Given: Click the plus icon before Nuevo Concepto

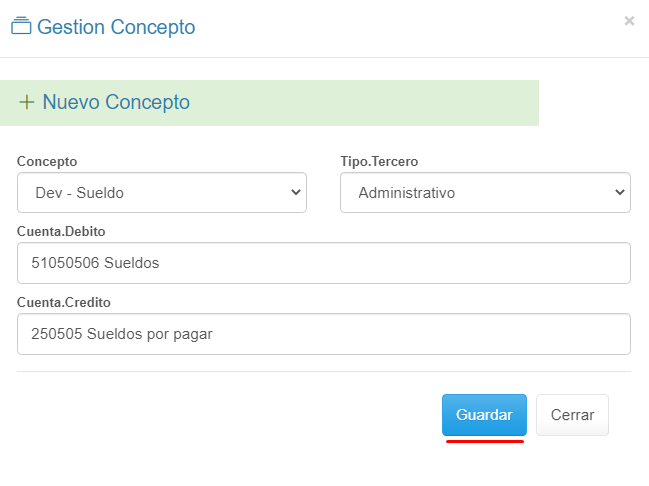Looking at the screenshot, I should [x=27, y=103].
